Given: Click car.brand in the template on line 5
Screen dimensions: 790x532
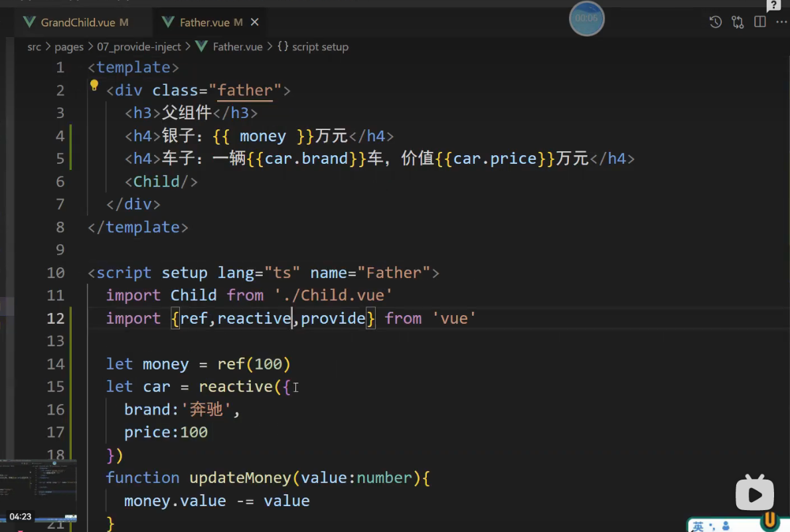Looking at the screenshot, I should tap(306, 159).
